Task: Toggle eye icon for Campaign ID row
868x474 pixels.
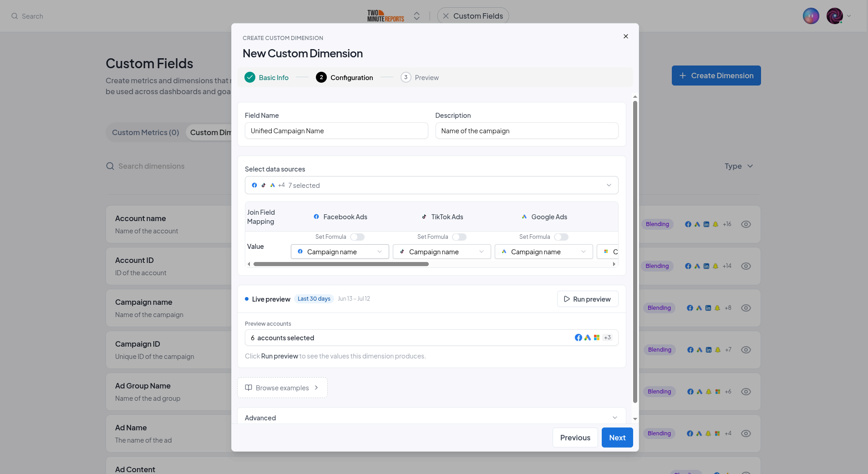Action: [x=746, y=350]
